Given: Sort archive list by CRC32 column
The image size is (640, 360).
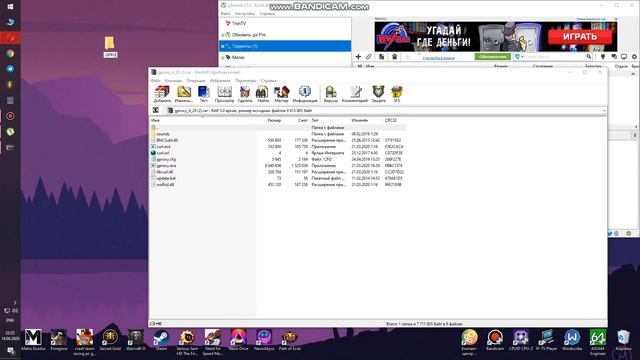Looking at the screenshot, I should pos(391,120).
